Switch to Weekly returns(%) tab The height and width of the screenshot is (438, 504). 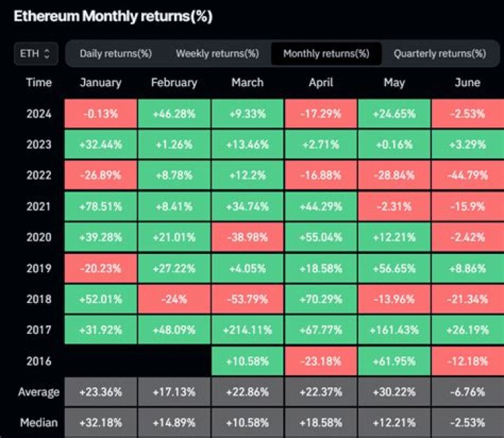click(217, 53)
